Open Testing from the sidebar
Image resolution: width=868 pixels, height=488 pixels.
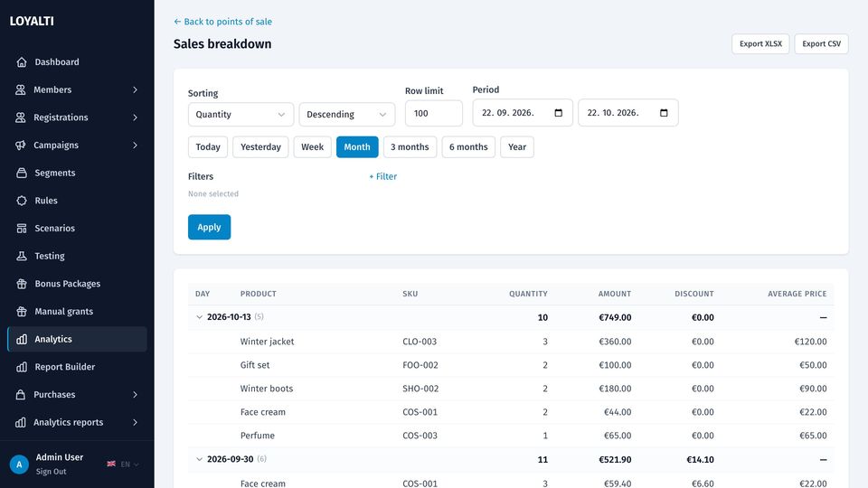pyautogui.click(x=77, y=256)
